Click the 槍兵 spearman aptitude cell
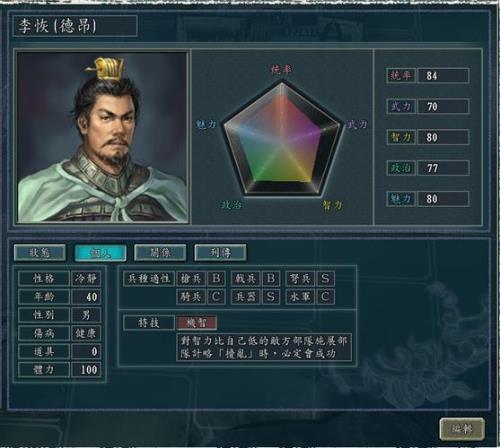 pyautogui.click(x=191, y=278)
